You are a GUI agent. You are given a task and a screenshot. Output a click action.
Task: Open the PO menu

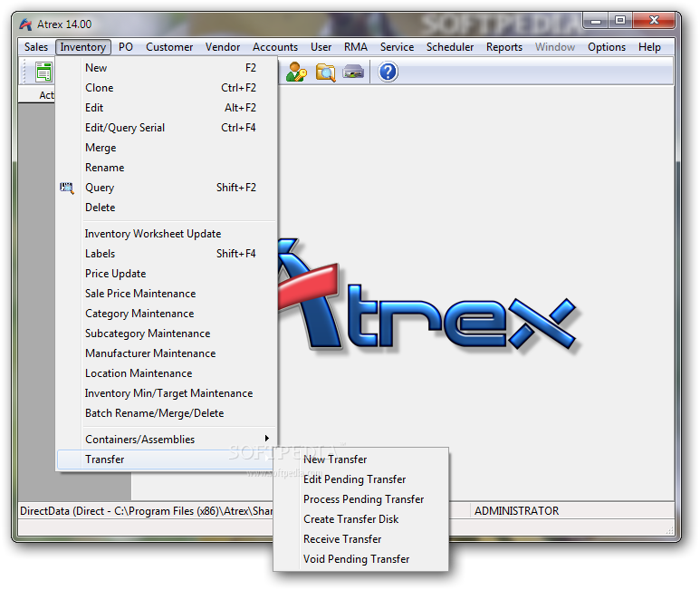(126, 47)
